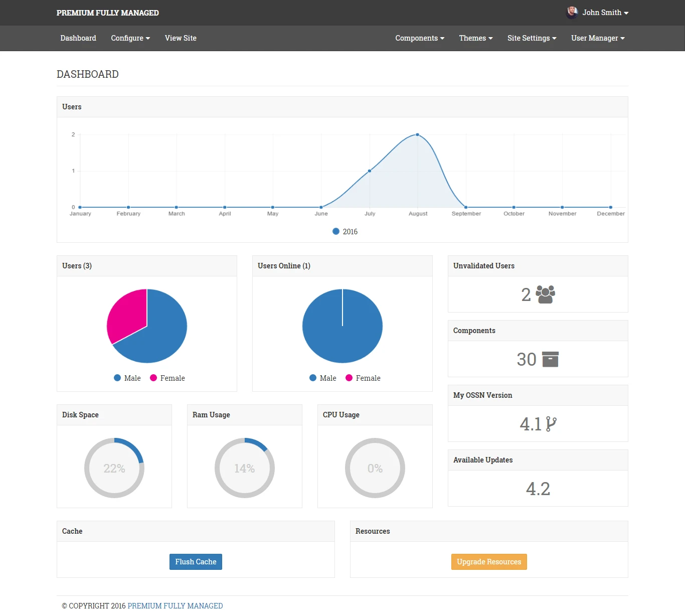This screenshot has width=685, height=616.
Task: Click the Disk Space 22% gauge
Action: pyautogui.click(x=114, y=468)
